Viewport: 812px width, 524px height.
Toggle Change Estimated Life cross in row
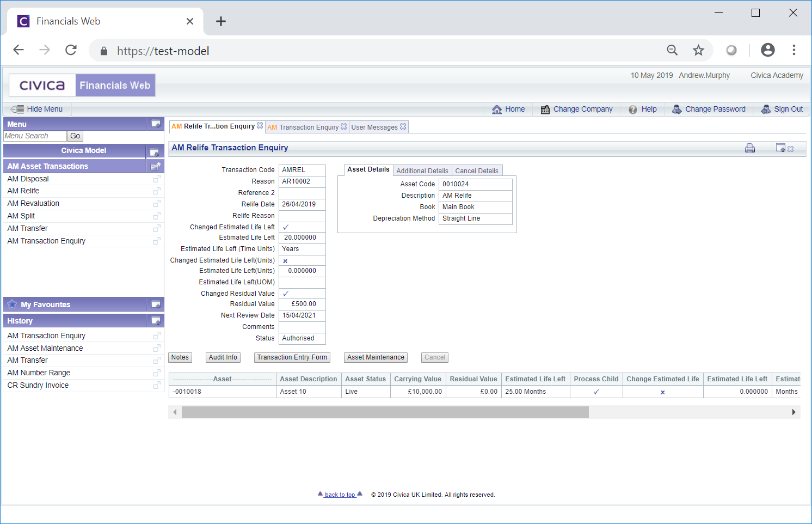coord(663,392)
